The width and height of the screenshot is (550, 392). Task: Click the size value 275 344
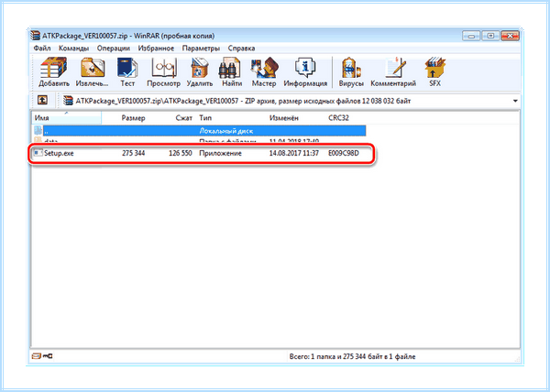point(133,153)
